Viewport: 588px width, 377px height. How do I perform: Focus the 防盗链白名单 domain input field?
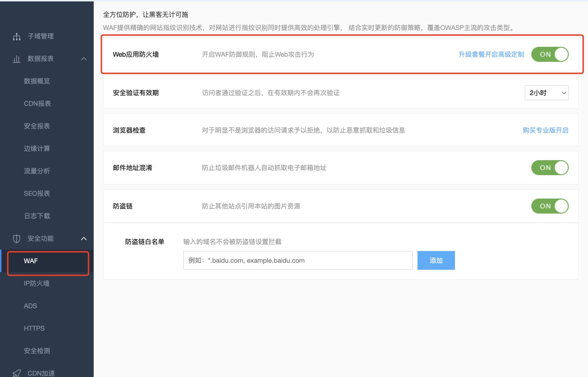(298, 260)
